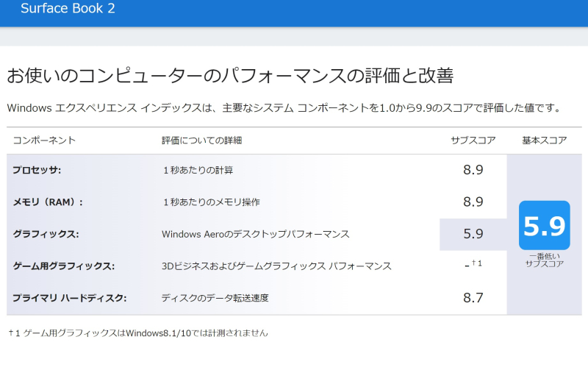Click the Windows エクスペリエンス インデックス description sentence

pyautogui.click(x=284, y=108)
